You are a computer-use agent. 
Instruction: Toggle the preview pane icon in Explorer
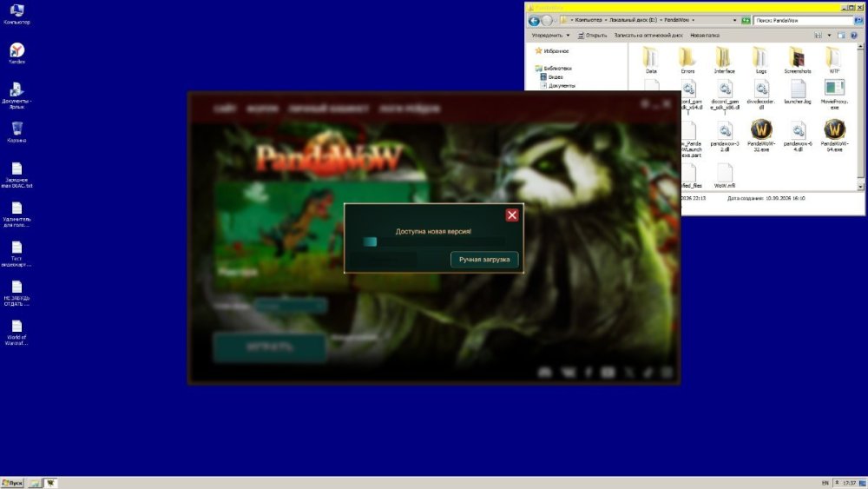tap(841, 36)
